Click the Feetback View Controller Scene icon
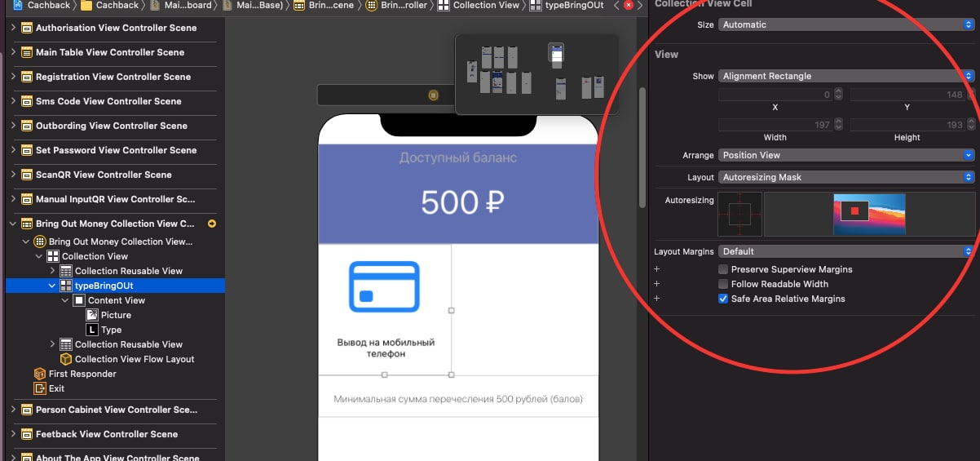This screenshot has height=461, width=980. click(27, 434)
